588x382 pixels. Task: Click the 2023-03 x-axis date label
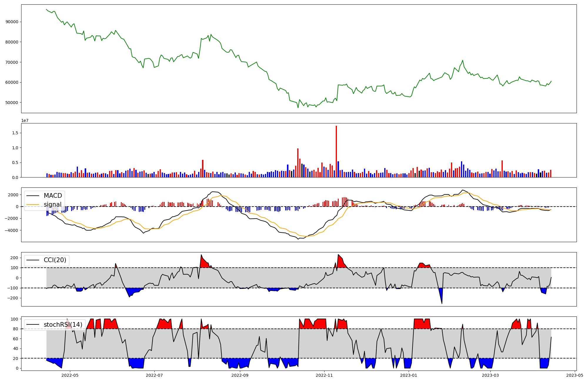pyautogui.click(x=490, y=375)
